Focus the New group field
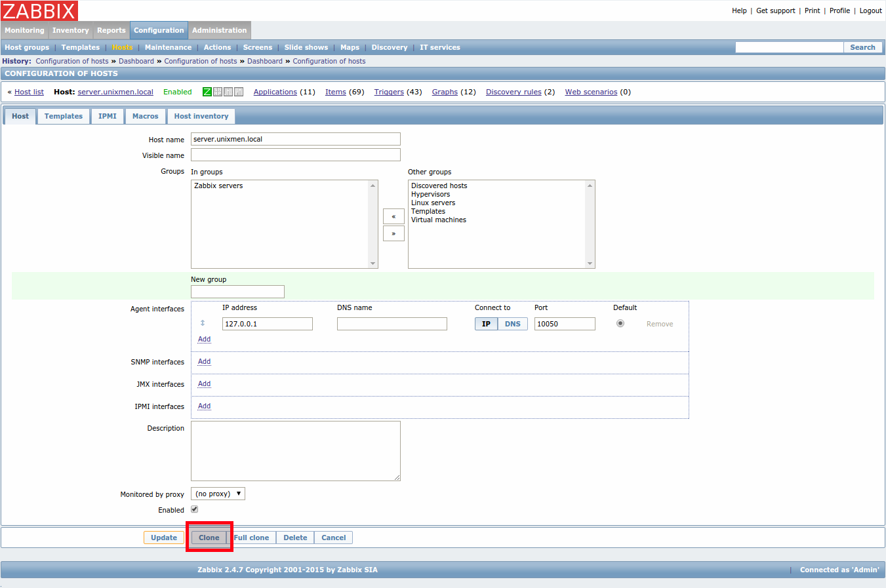Screen dimensions: 886x588 coord(237,292)
